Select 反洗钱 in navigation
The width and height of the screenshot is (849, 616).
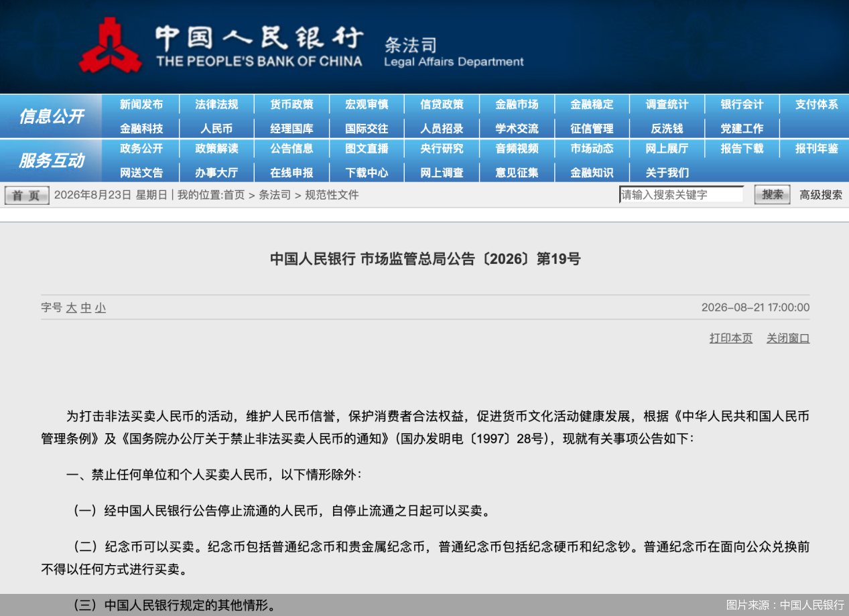pos(667,129)
